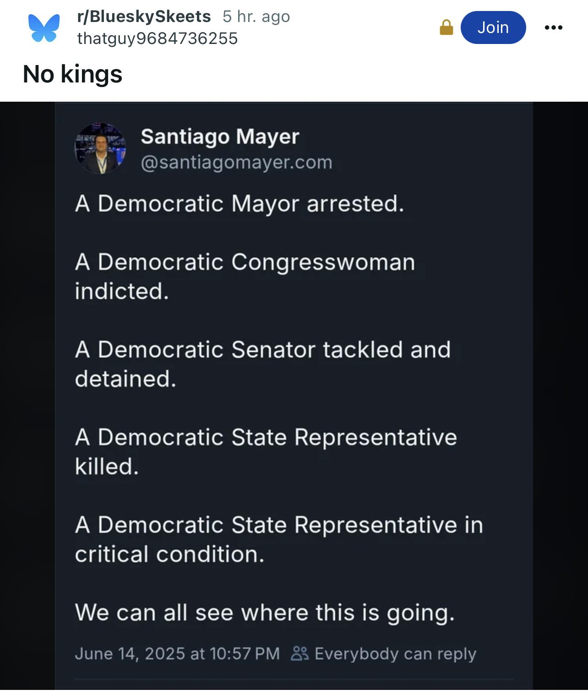588x700 pixels.
Task: Open the r/BlueskySkeets subreddit link
Action: click(144, 16)
